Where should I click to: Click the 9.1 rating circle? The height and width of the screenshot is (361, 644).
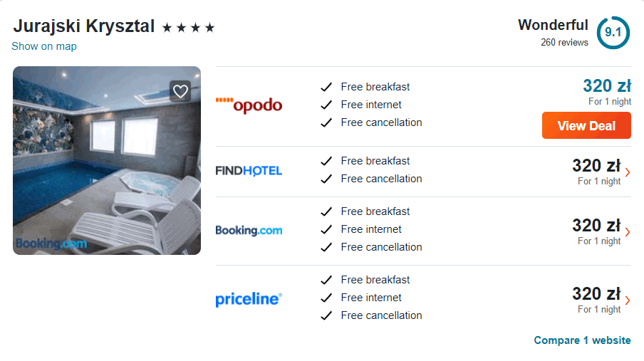pyautogui.click(x=613, y=33)
